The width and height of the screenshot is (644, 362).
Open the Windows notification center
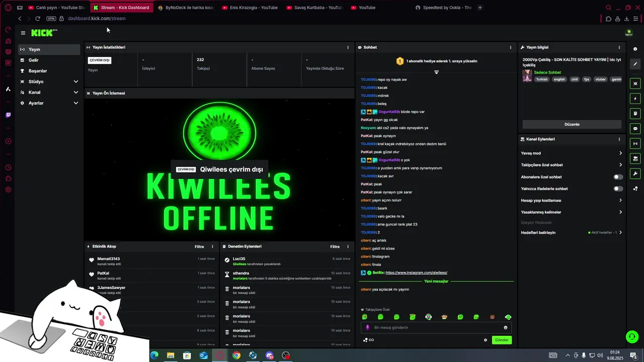[x=633, y=355]
